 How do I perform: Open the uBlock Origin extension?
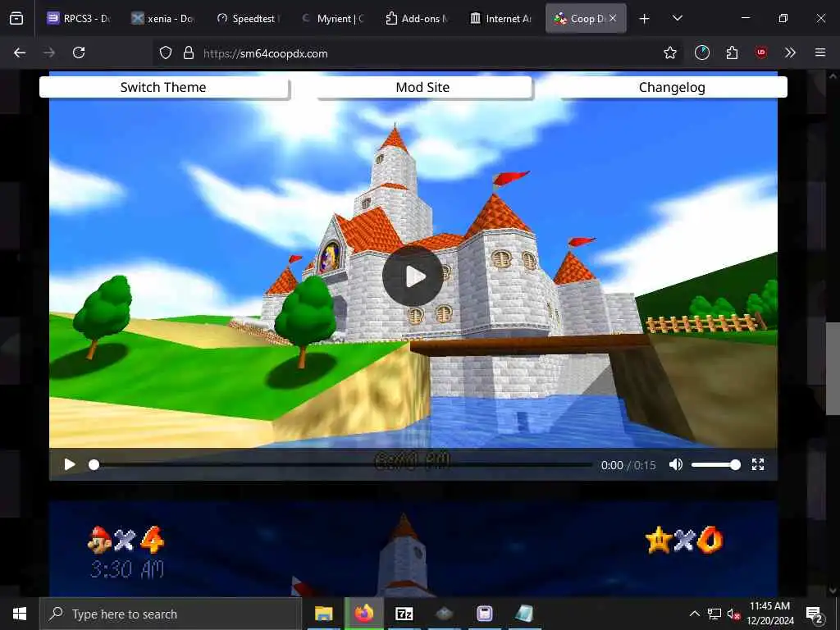pyautogui.click(x=760, y=52)
